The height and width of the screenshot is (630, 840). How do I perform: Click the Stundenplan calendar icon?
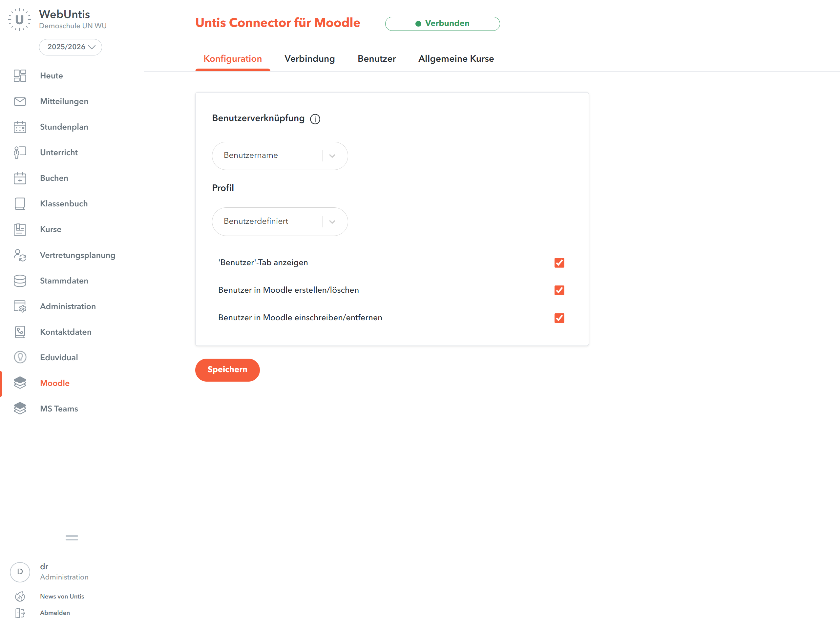(x=20, y=127)
